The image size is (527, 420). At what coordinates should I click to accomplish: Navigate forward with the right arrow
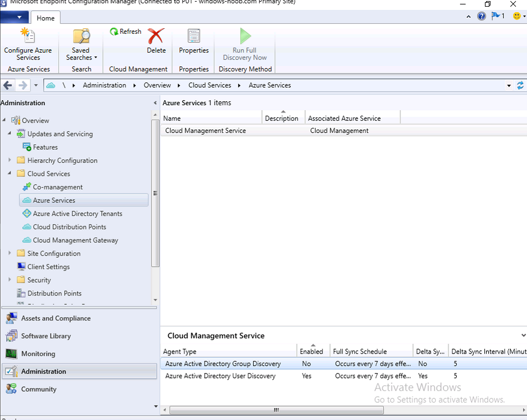pos(23,85)
